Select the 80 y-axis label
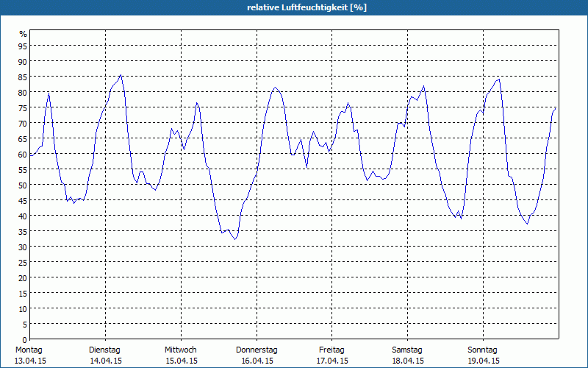 [23, 93]
